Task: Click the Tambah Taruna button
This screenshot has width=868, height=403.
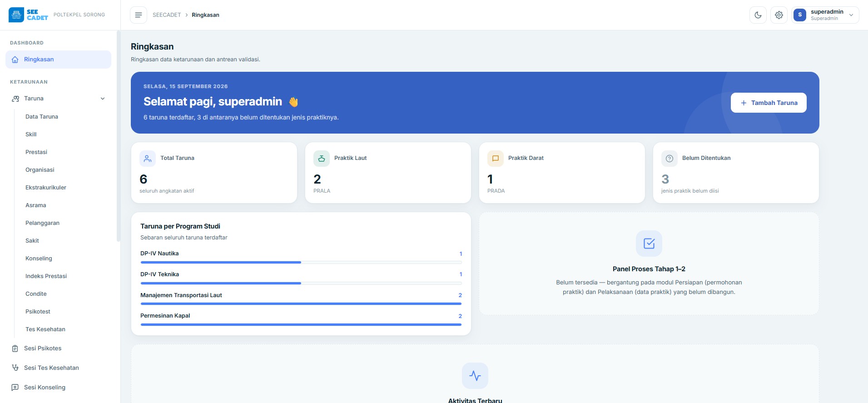Action: click(769, 103)
